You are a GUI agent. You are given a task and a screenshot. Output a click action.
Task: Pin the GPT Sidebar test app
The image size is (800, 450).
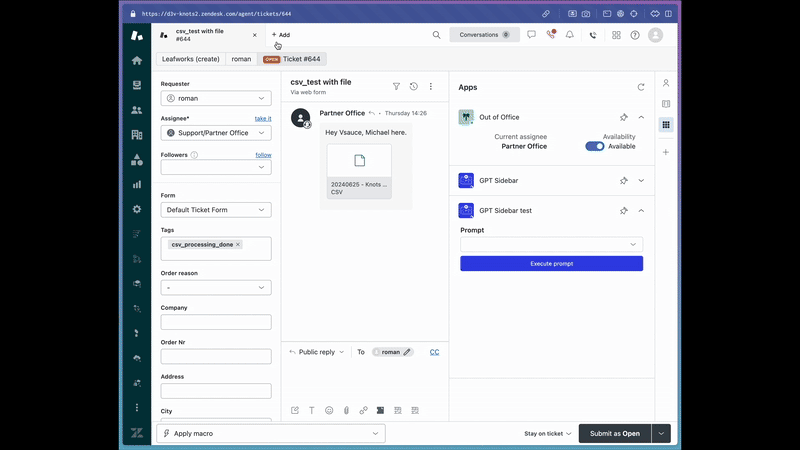pos(623,211)
